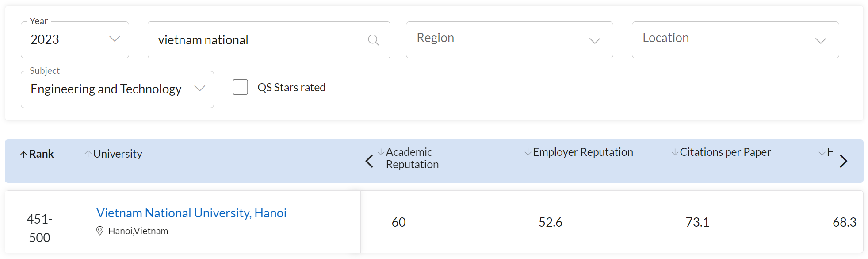Click the sort arrow of the cut-off last column

coord(822,152)
